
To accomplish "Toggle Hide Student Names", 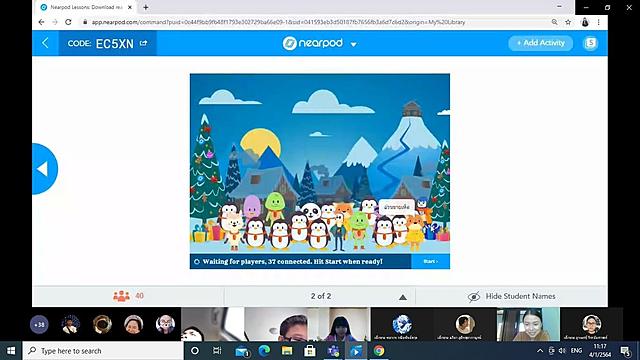I will tap(511, 296).
